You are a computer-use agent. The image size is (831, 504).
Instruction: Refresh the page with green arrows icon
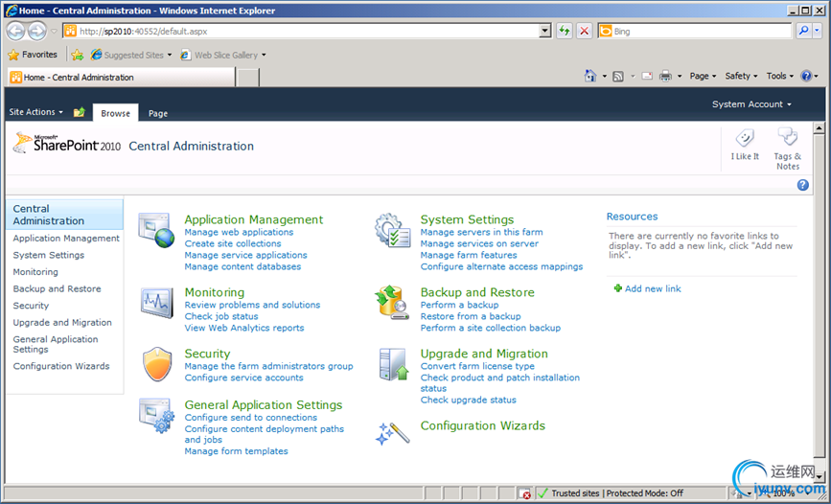click(565, 32)
